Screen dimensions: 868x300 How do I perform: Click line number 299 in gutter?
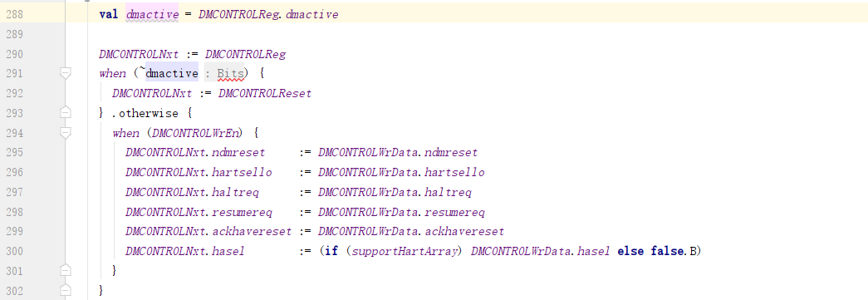coord(14,231)
